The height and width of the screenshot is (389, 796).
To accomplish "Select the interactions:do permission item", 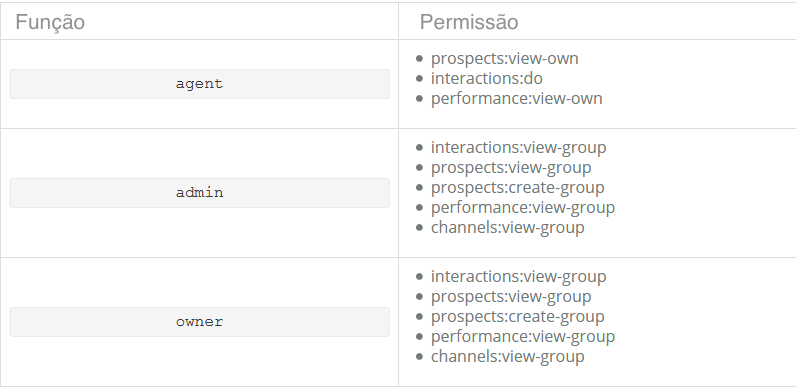I will pyautogui.click(x=487, y=78).
